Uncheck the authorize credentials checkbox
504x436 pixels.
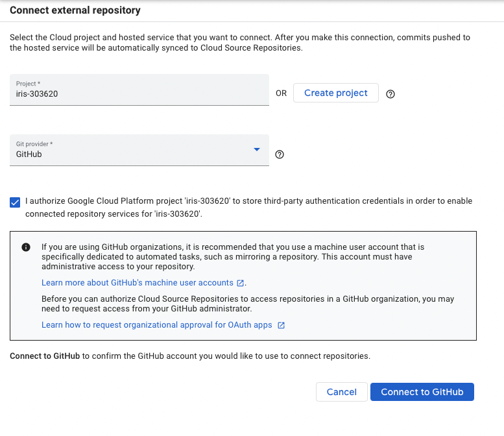pos(15,202)
